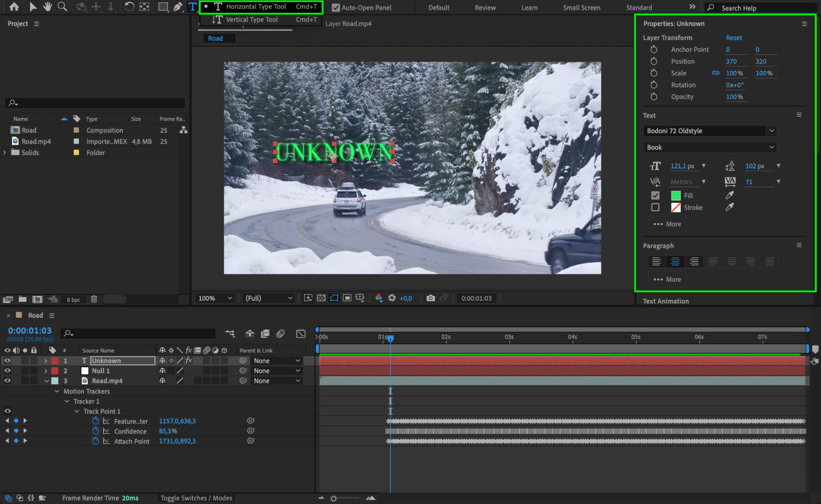Hide the Unknown text layer
The height and width of the screenshot is (504, 821).
pyautogui.click(x=7, y=361)
